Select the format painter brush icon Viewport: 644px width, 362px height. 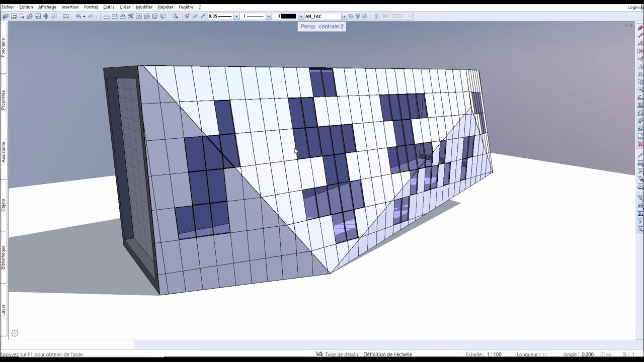[187, 16]
